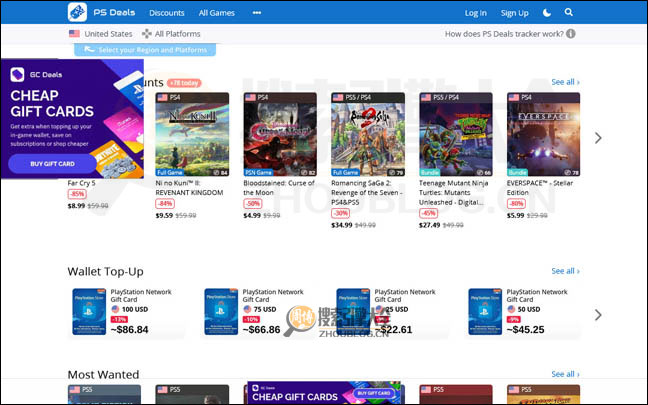Click See all next to Wallet Top-Up
Screen dimensions: 648x405
tap(565, 271)
